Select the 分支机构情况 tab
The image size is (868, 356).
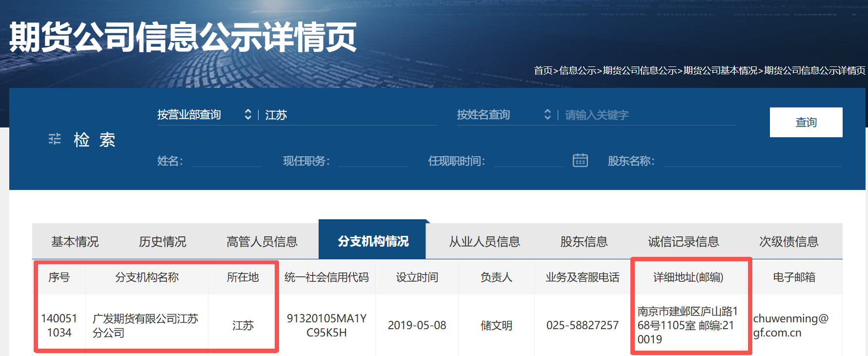(373, 241)
